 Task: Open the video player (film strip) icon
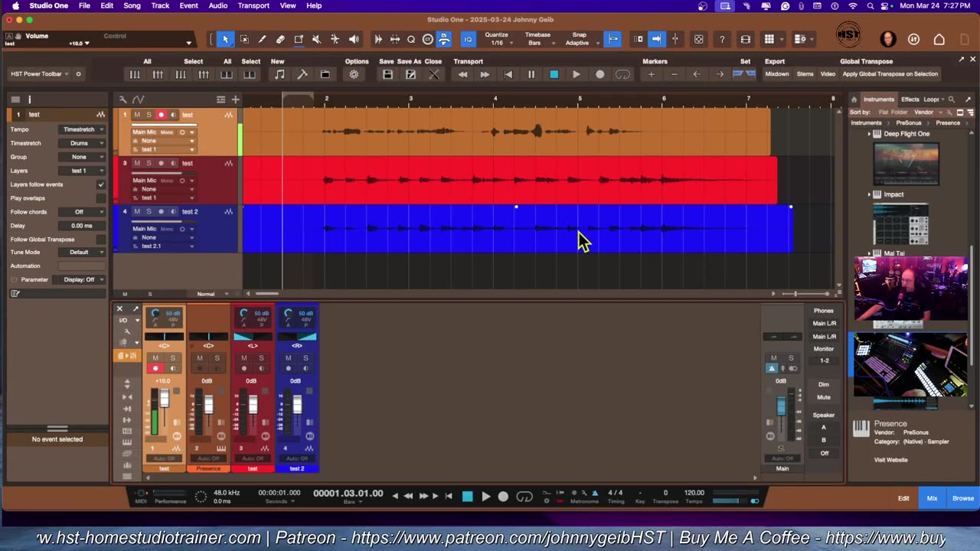tap(746, 39)
